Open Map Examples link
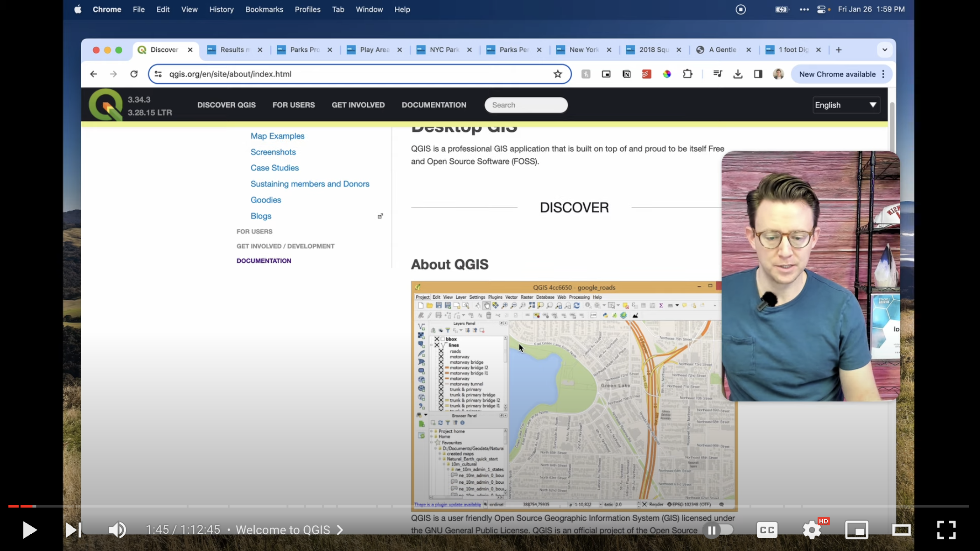Screen dimensions: 980x551 [x=277, y=136]
